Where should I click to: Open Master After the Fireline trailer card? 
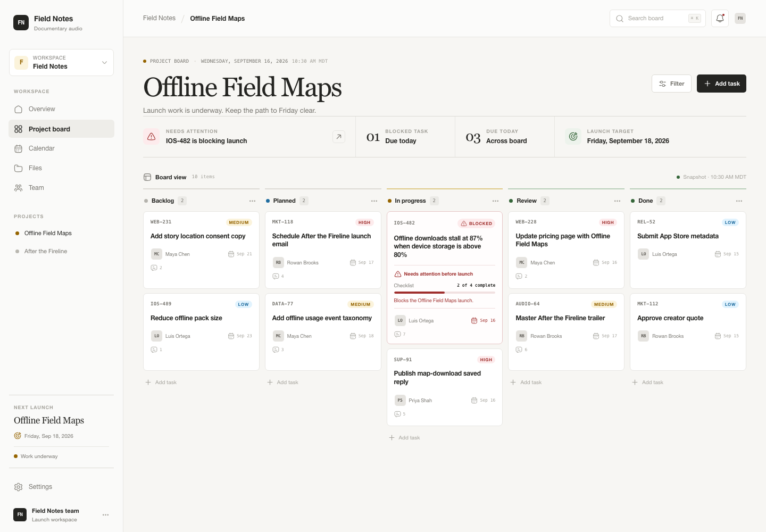(566, 332)
